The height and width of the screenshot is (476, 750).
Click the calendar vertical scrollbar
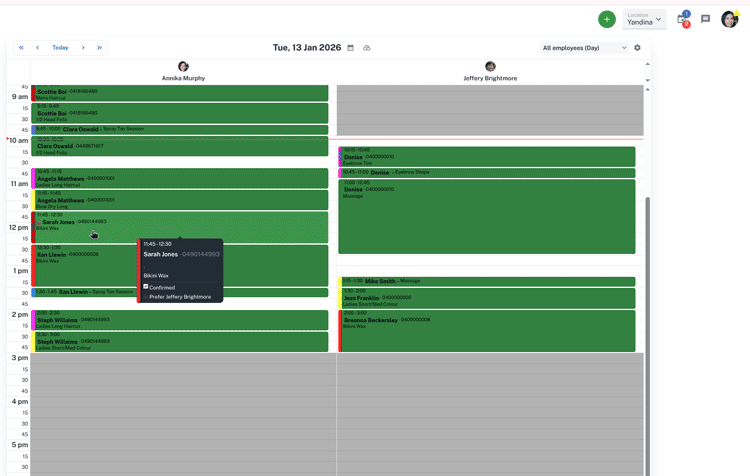(x=647, y=300)
